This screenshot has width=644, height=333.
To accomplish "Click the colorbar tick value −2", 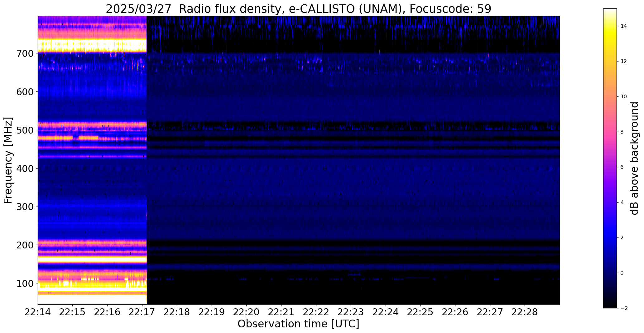I will [624, 308].
